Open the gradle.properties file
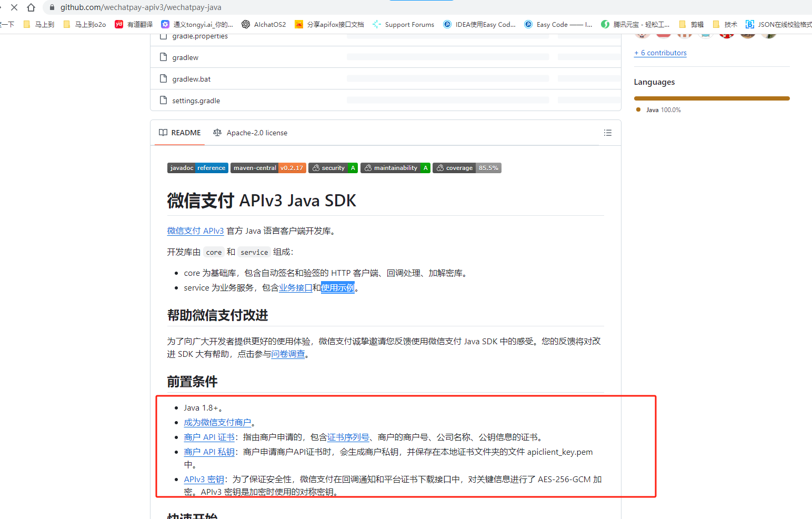Image resolution: width=812 pixels, height=519 pixels. [x=200, y=36]
